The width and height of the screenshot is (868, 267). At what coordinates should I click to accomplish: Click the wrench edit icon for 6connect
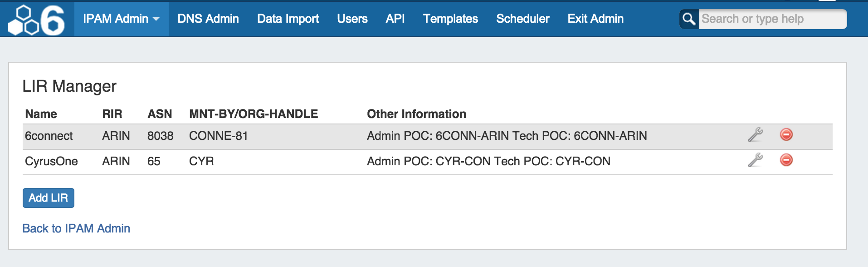(755, 135)
